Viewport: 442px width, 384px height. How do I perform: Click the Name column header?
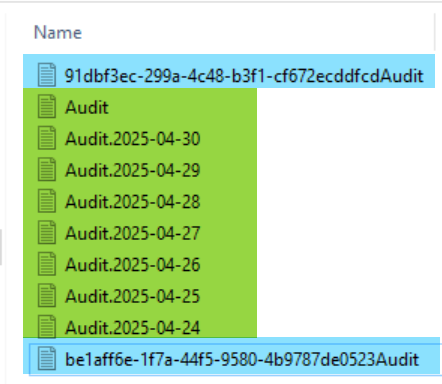point(58,33)
